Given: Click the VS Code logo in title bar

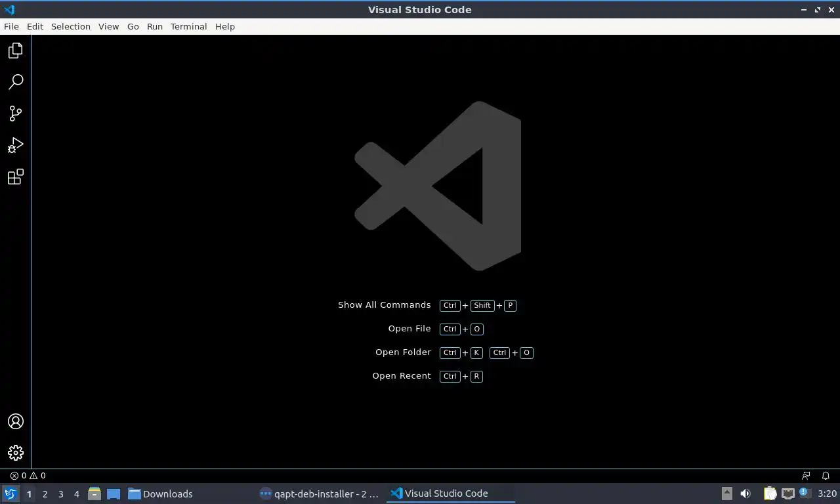Looking at the screenshot, I should click(x=9, y=9).
